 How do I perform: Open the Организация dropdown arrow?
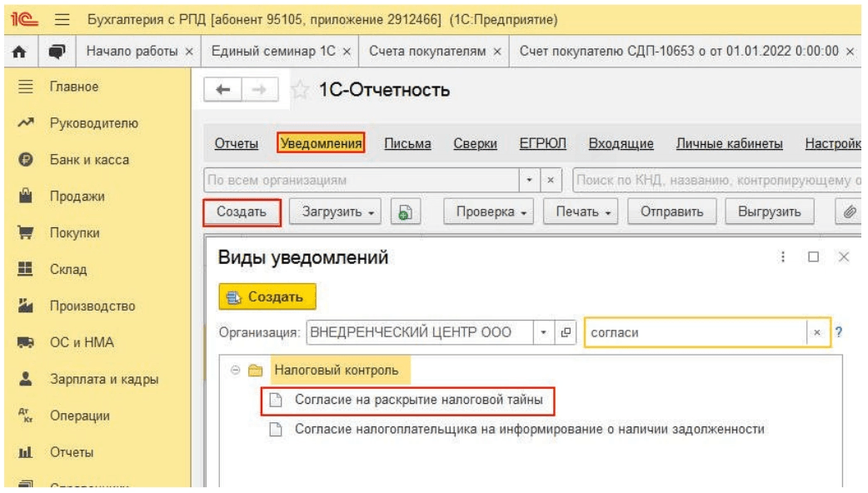click(544, 332)
